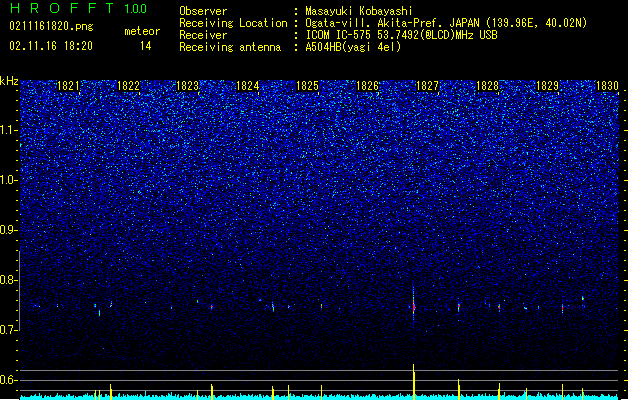Click the Receiving Location label
Viewport: 629px width, 400px height.
[233, 23]
